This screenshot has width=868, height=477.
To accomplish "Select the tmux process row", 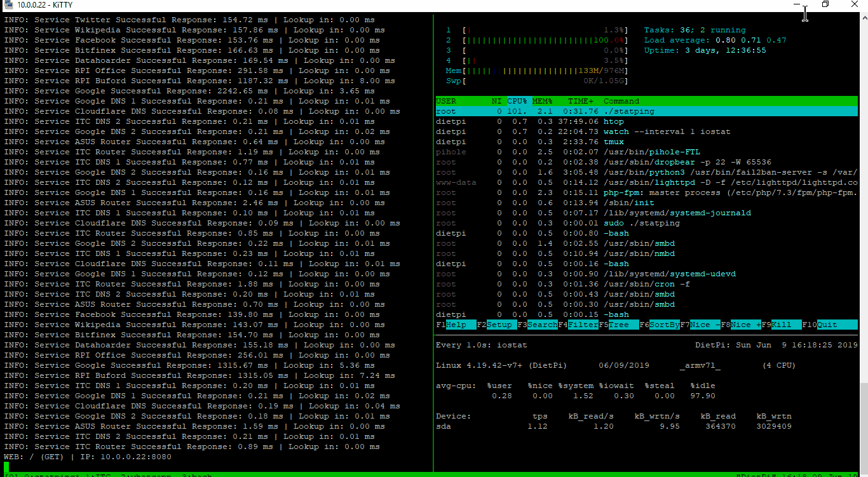I will [647, 142].
